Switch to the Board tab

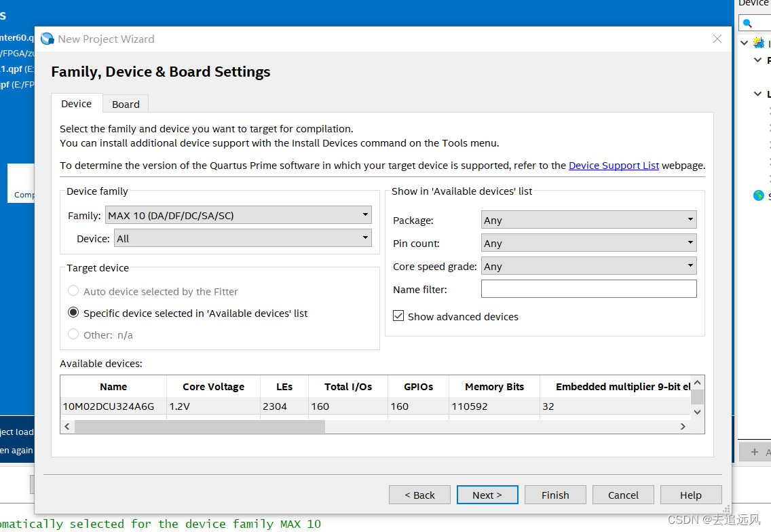[126, 104]
